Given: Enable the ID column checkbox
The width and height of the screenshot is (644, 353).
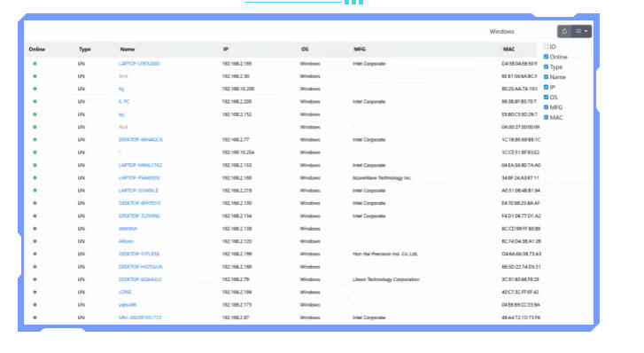Looking at the screenshot, I should [x=546, y=46].
